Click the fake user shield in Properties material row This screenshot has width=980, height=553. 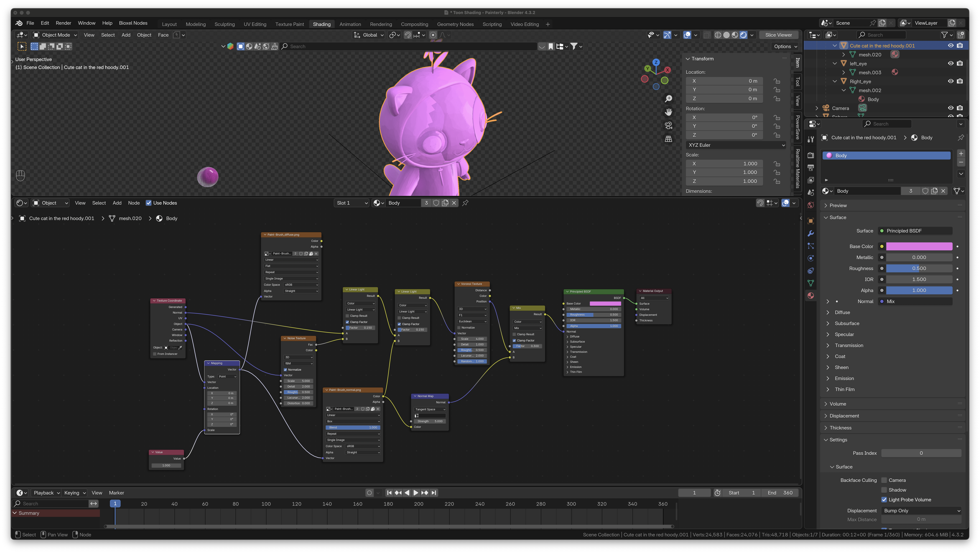925,191
